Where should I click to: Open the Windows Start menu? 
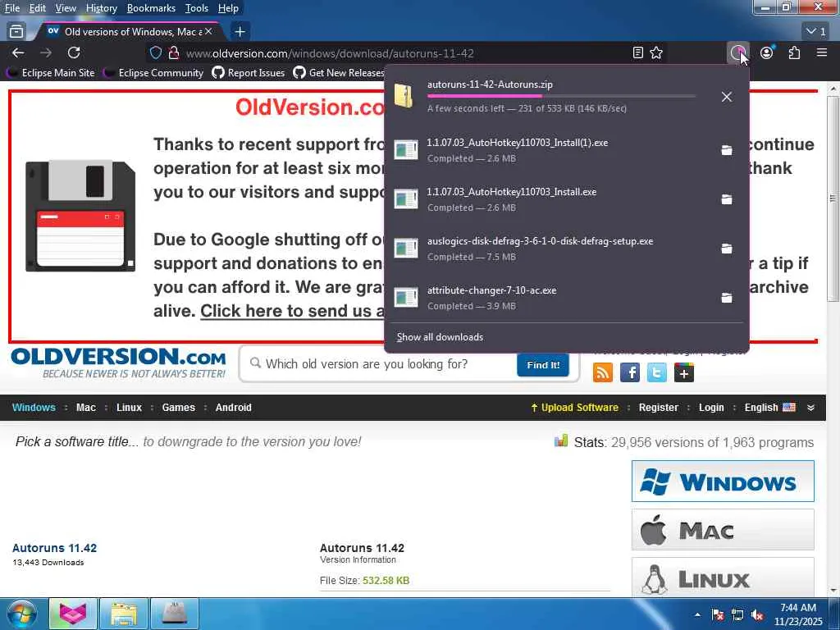click(x=21, y=614)
